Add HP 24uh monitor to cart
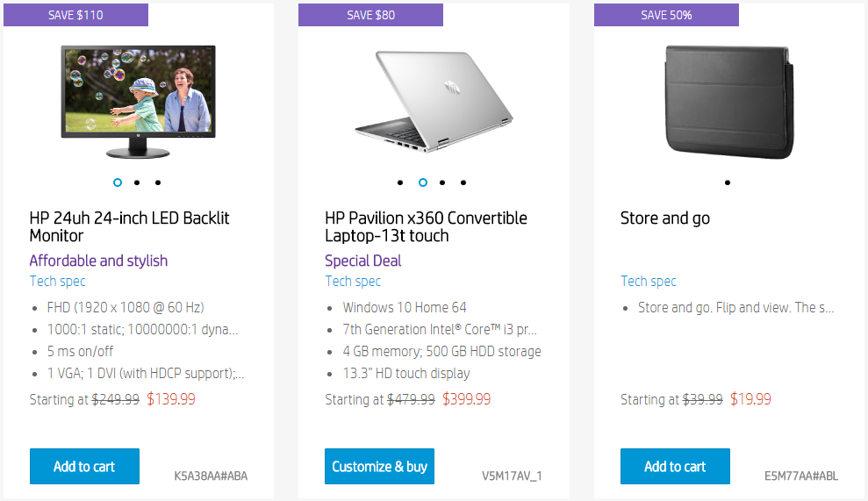The image size is (868, 501). [x=84, y=467]
